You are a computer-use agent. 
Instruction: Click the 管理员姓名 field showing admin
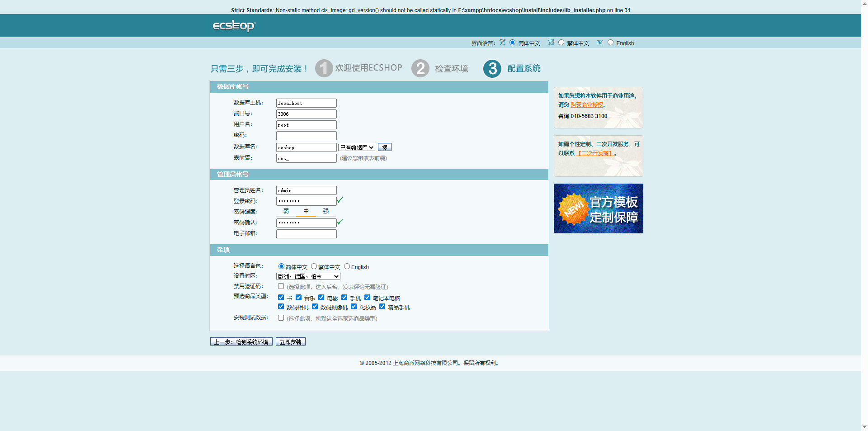[306, 190]
